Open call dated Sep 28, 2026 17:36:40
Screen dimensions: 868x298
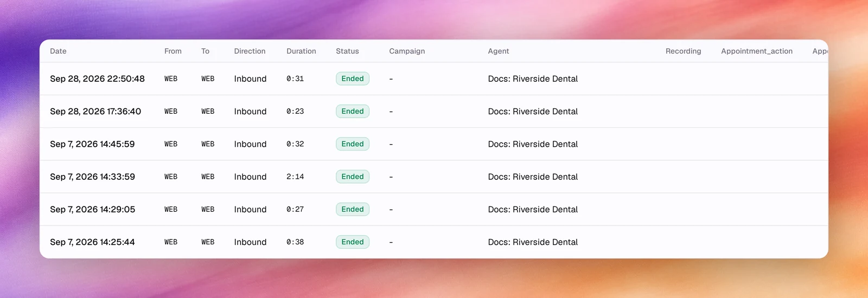(433, 111)
